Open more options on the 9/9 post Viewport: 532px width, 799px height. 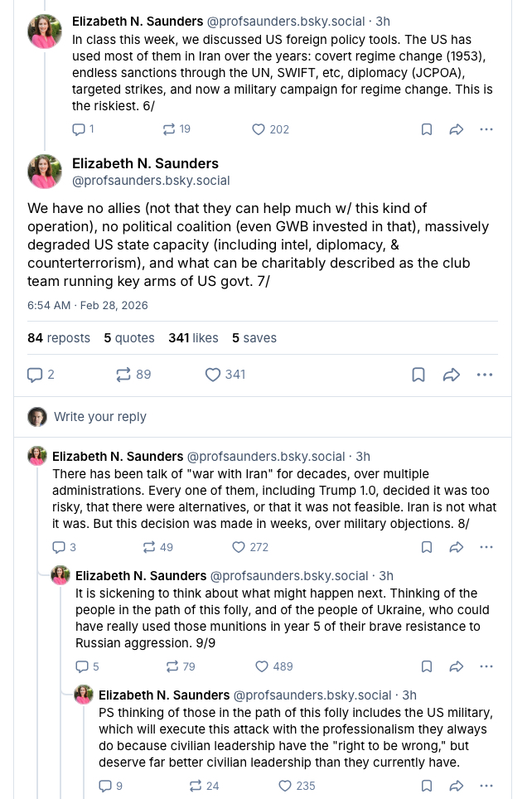click(486, 666)
